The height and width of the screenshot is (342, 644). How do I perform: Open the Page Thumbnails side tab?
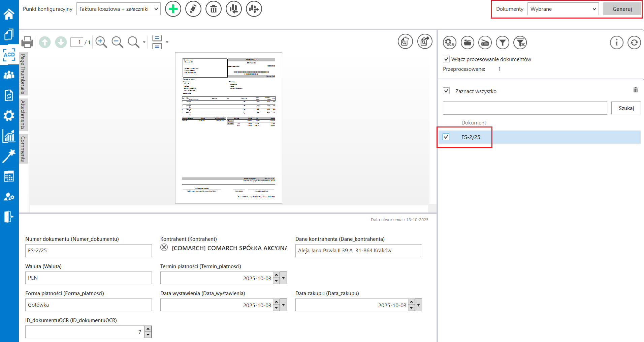pyautogui.click(x=23, y=74)
